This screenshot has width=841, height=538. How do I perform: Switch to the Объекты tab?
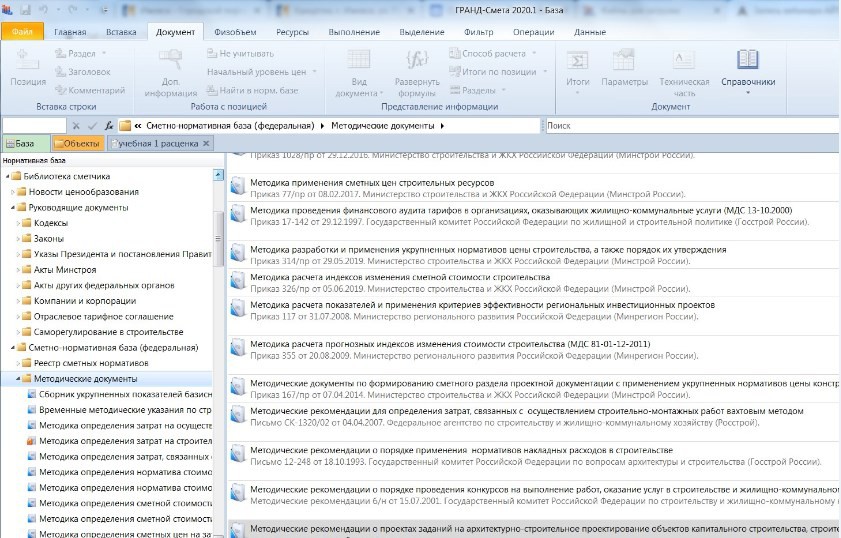78,144
